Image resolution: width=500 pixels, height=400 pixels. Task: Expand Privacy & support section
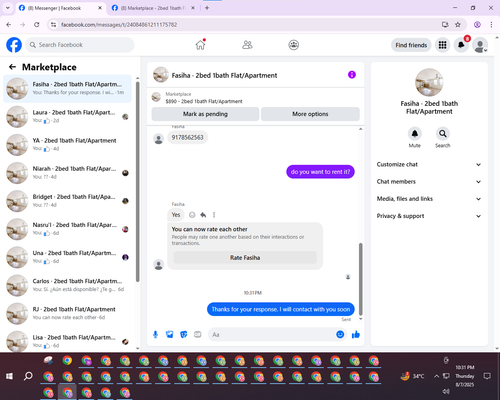point(429,216)
